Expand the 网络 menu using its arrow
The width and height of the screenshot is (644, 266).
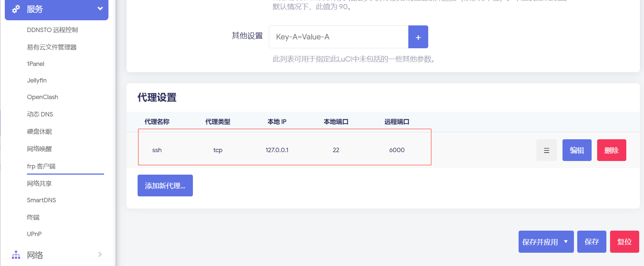point(100,255)
